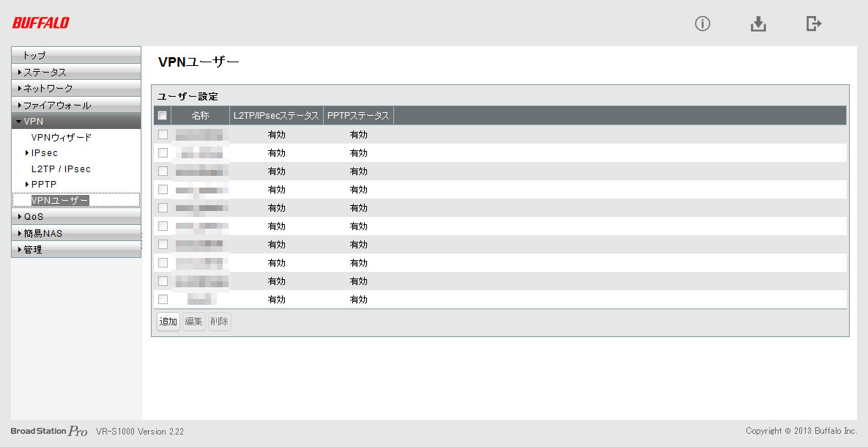Click the download icon in header
Screen dimensions: 868x447
point(758,24)
